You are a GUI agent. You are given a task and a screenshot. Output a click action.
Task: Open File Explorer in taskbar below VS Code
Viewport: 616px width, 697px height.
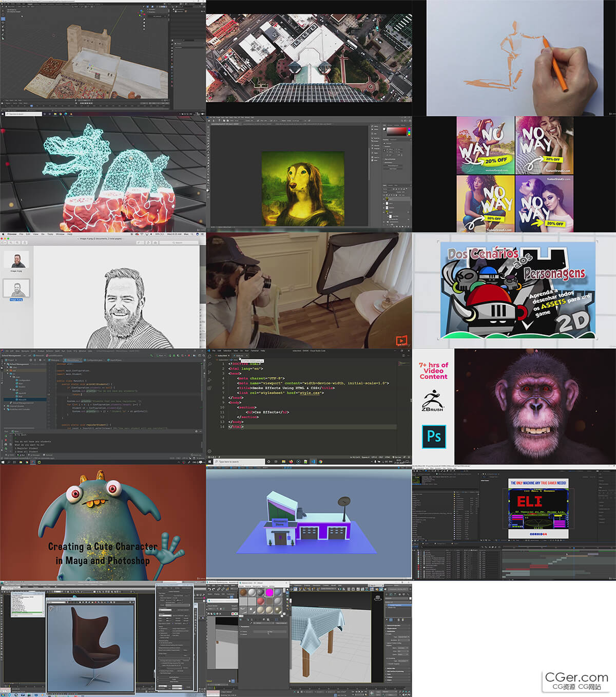283,462
